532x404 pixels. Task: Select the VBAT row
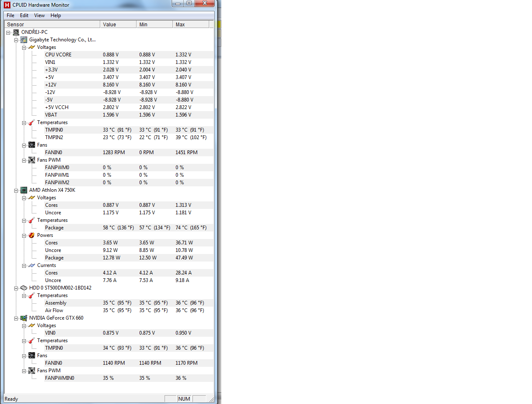tap(129, 115)
